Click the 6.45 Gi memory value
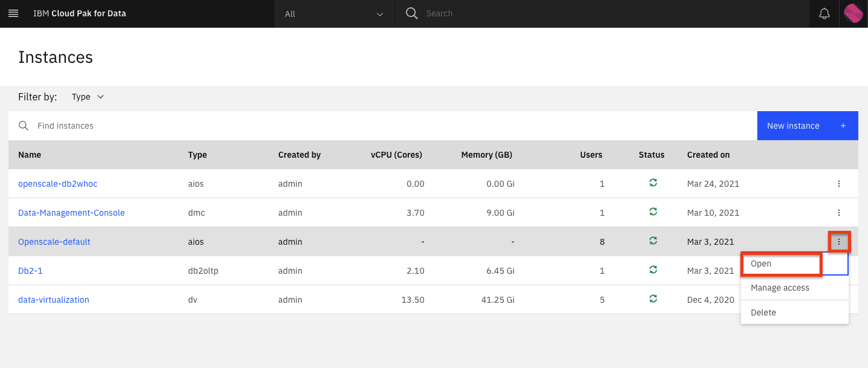The image size is (868, 368). click(500, 271)
